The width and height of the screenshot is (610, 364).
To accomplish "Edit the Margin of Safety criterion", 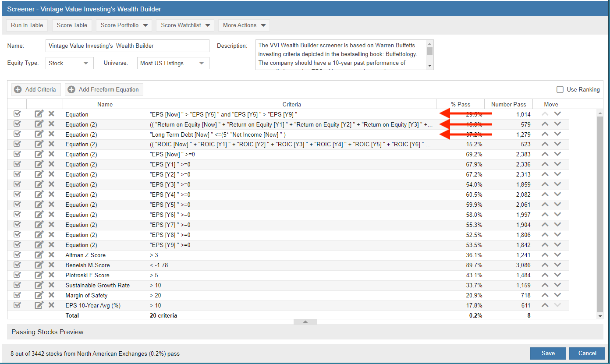I will point(39,295).
